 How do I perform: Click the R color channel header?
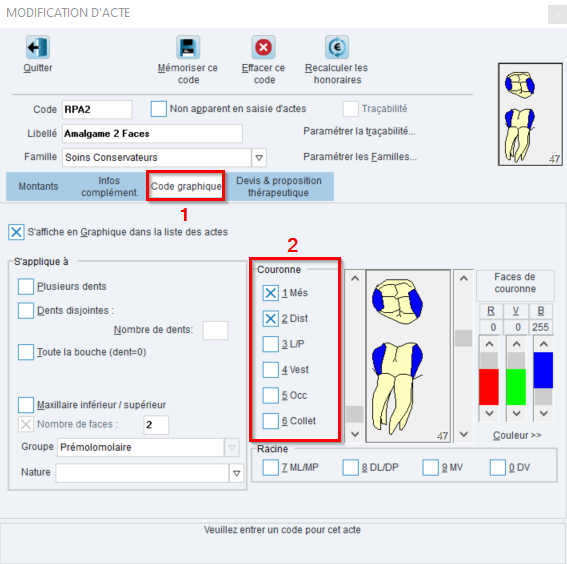click(x=491, y=311)
